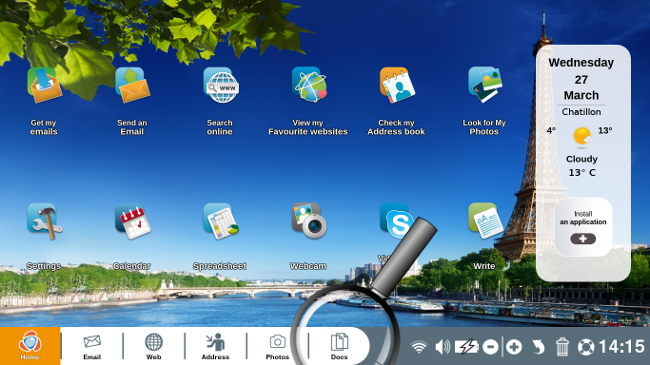Click the Install an application label

tap(583, 218)
